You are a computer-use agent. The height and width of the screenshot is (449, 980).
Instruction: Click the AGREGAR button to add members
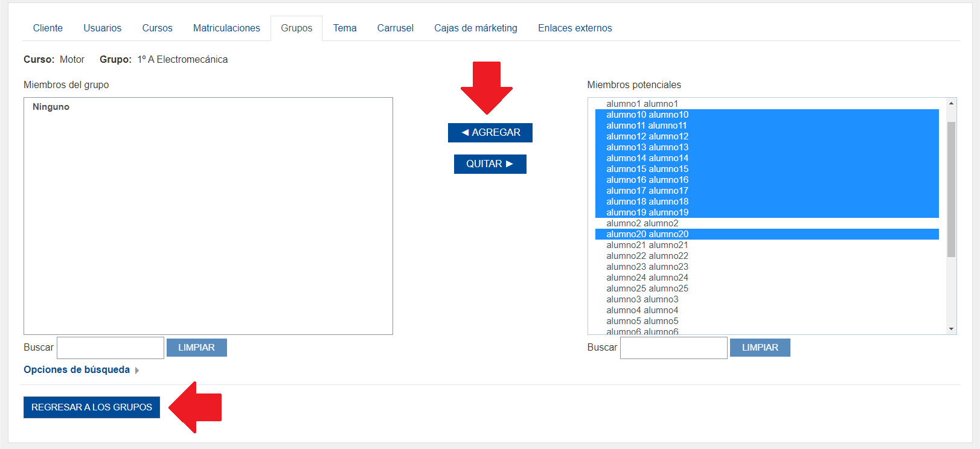(x=490, y=133)
